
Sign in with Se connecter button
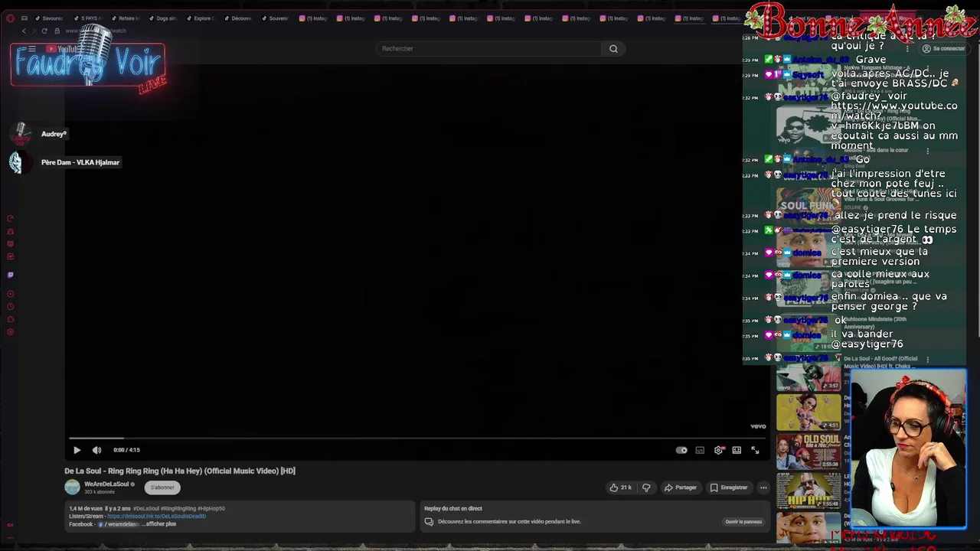943,48
